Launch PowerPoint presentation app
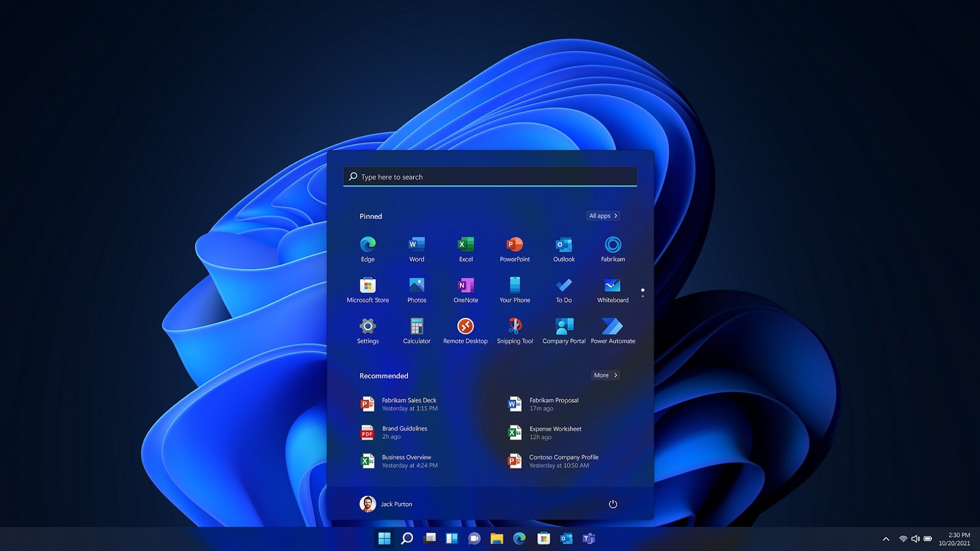980x551 pixels. (514, 249)
